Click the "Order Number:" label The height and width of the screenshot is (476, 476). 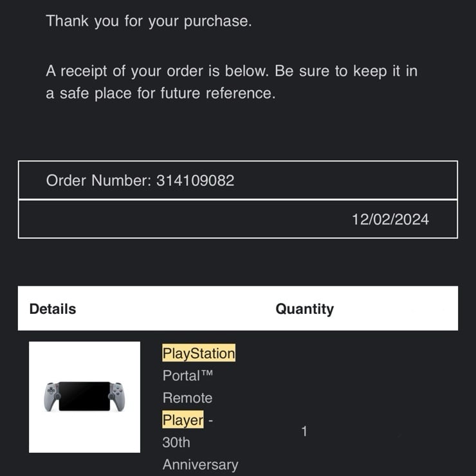click(98, 181)
